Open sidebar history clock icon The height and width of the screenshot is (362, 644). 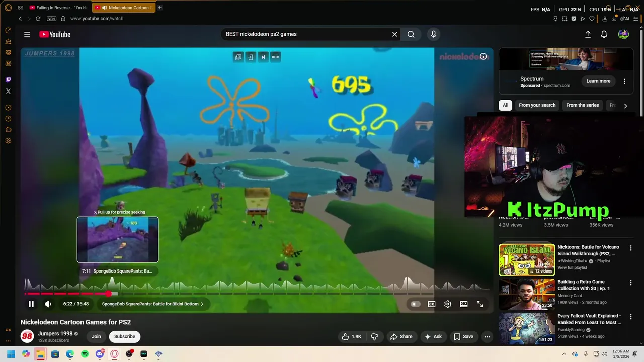[x=8, y=119]
